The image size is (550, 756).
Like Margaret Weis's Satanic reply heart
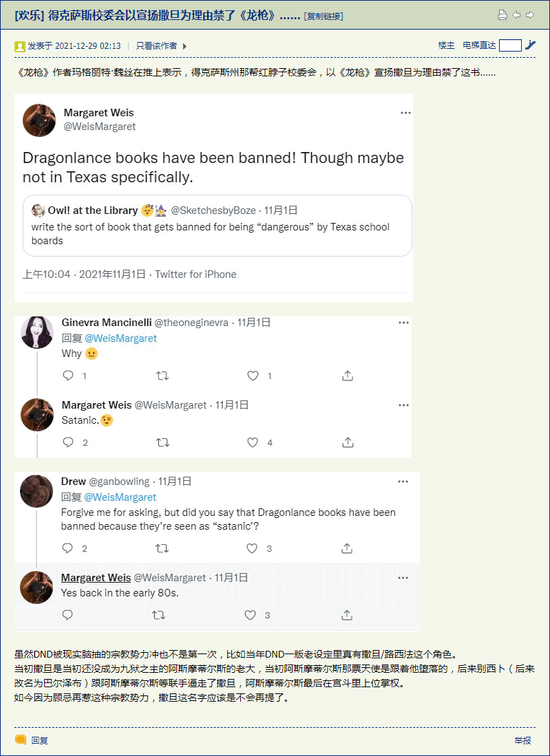click(253, 442)
